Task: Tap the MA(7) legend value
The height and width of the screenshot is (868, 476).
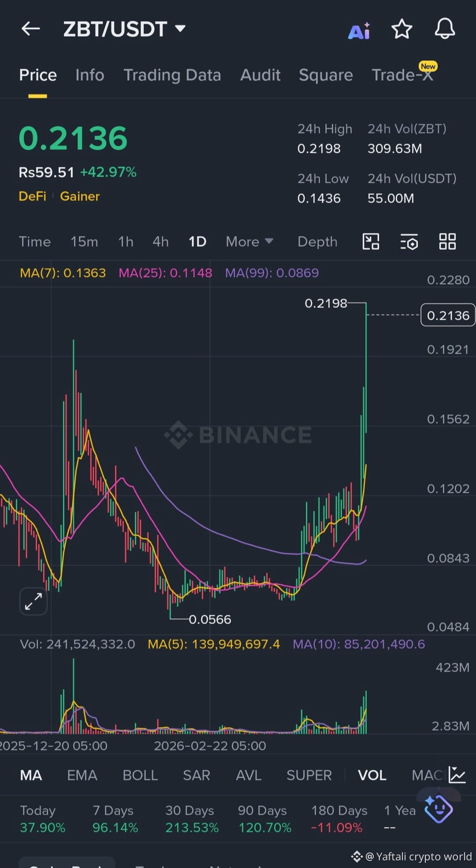Action: [63, 273]
